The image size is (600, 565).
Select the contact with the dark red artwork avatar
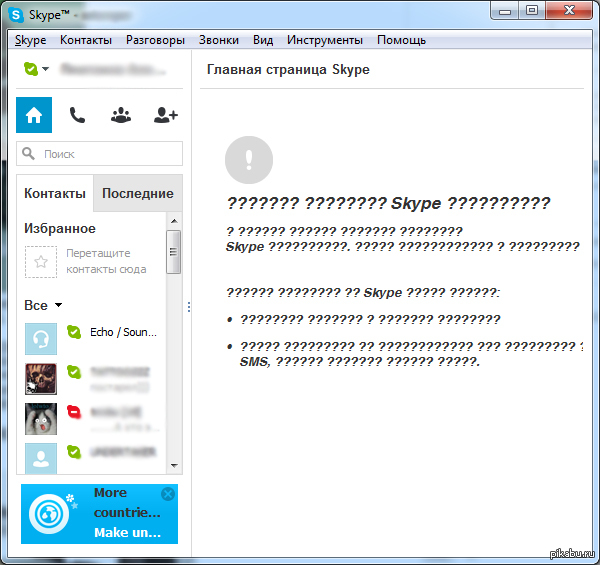(41, 379)
